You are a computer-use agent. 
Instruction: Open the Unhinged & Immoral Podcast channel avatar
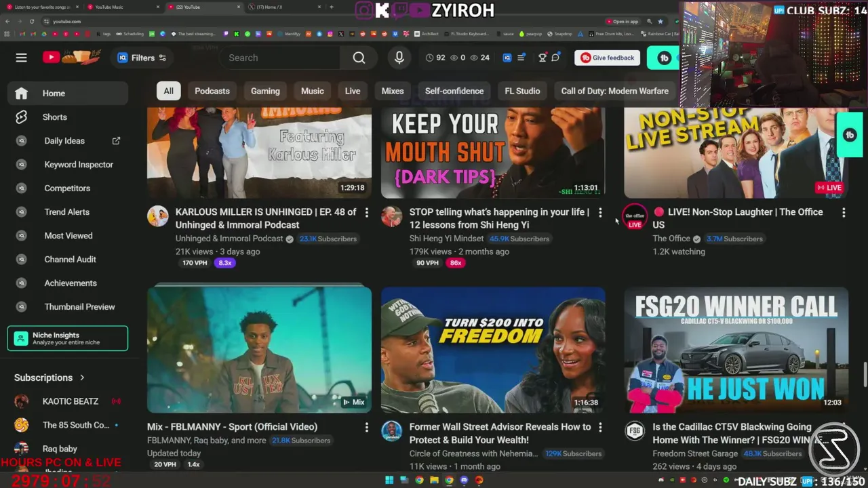[157, 216]
